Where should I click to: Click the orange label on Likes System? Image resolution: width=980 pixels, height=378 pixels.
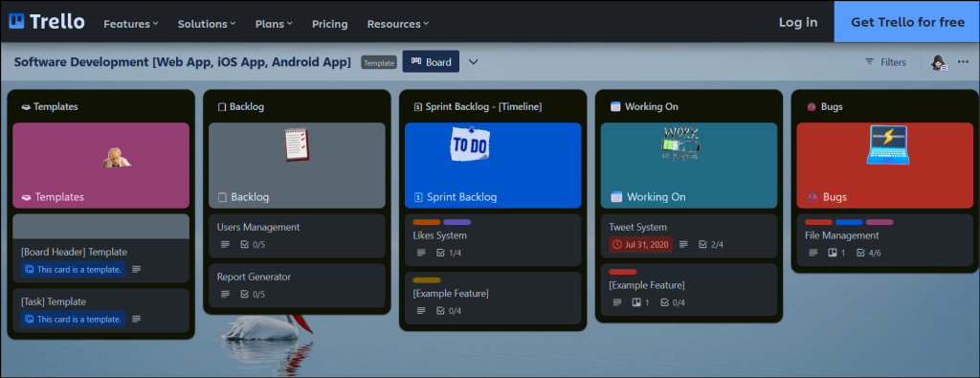click(427, 222)
